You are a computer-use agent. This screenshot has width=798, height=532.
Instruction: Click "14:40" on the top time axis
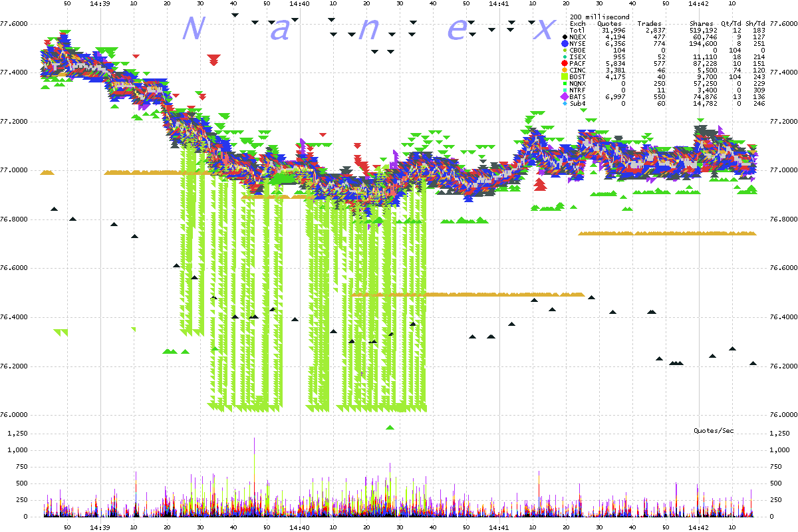click(x=299, y=4)
